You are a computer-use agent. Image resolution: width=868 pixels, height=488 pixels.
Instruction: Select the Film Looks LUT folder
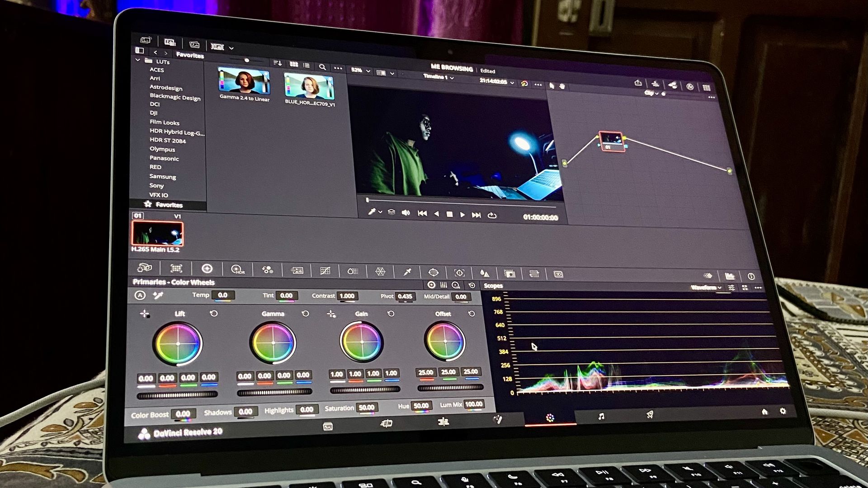click(x=165, y=122)
